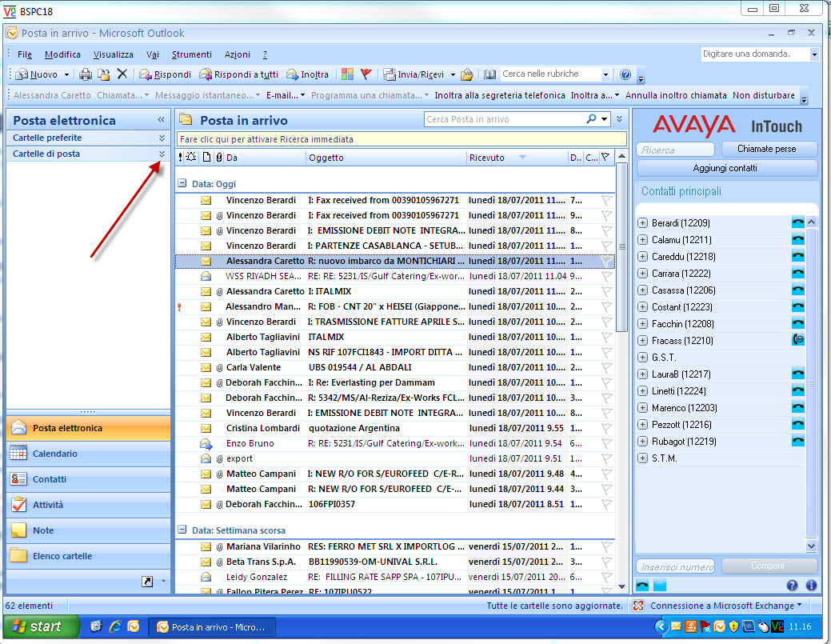Expand Cartelle di posta section

[162, 154]
